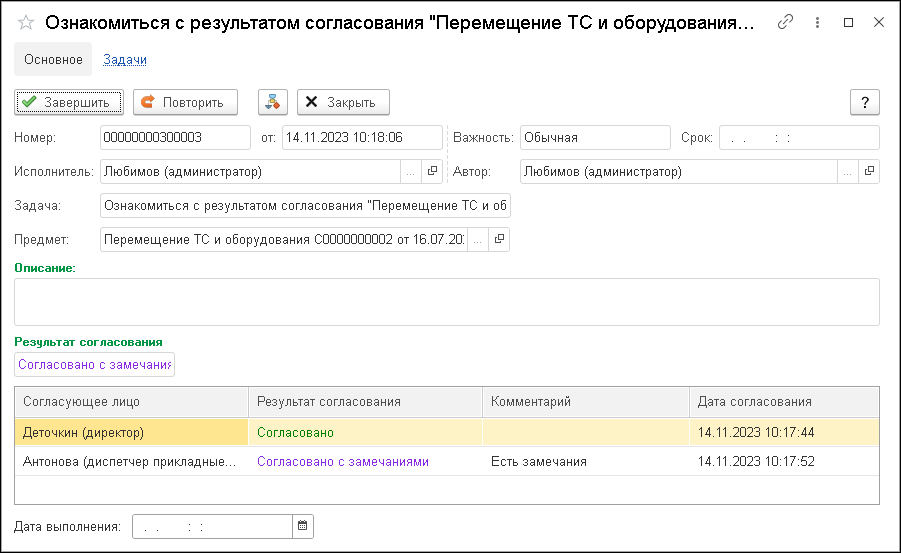Click inside the Описание text area

pos(447,302)
